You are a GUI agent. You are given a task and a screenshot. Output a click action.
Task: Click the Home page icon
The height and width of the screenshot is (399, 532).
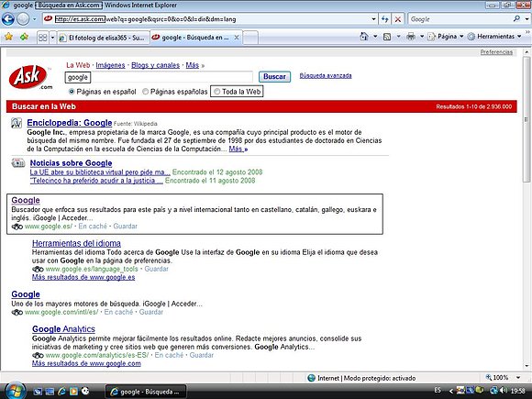[364, 37]
